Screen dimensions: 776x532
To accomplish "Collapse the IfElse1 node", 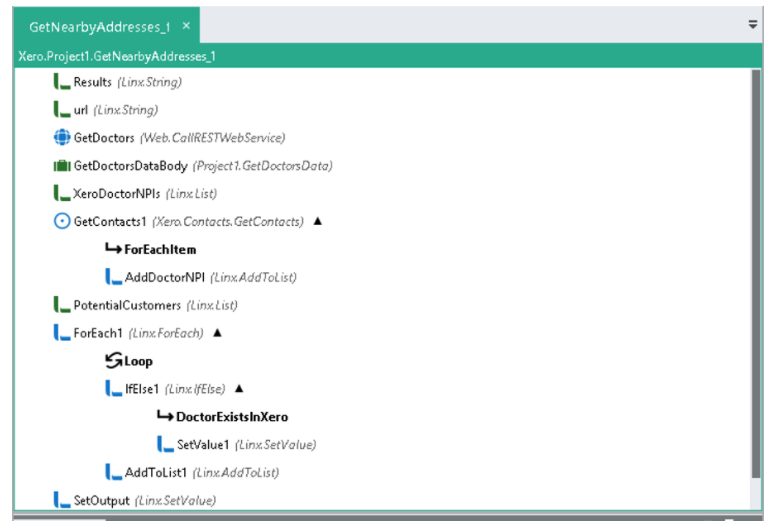I will tap(239, 388).
